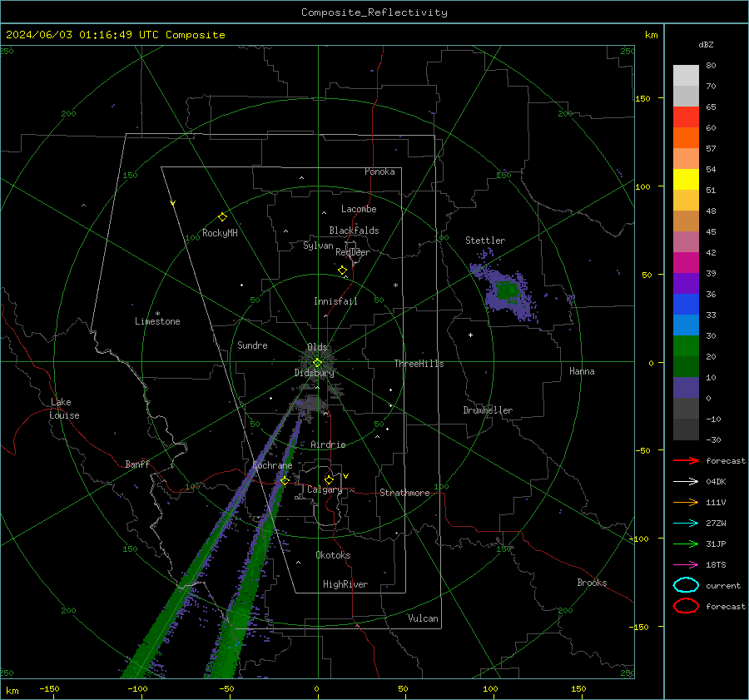Click the -100 tick on bottom axis

[137, 688]
